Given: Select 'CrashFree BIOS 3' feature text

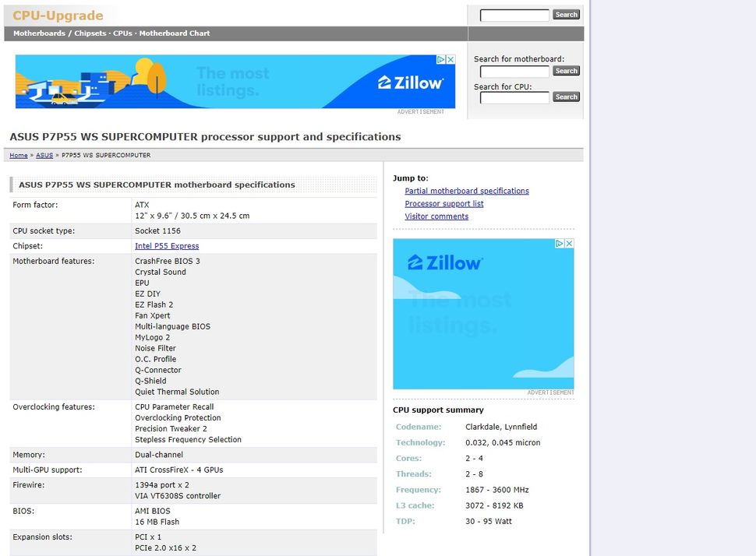Looking at the screenshot, I should [x=168, y=261].
